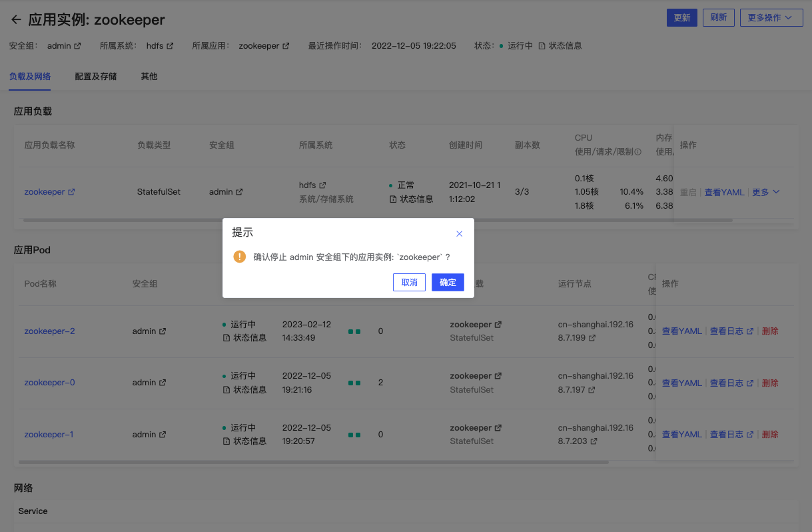
Task: Open node link icon for 8.7.197
Action: click(x=593, y=390)
